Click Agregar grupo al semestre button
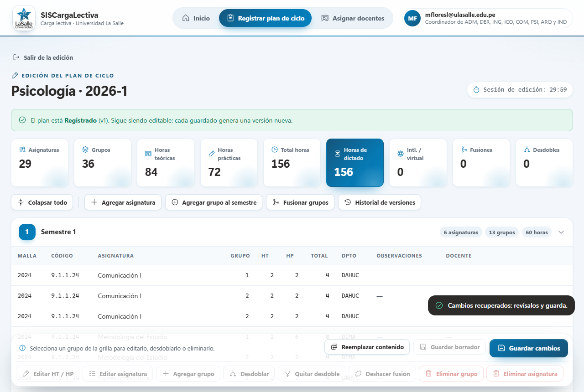 tap(214, 202)
